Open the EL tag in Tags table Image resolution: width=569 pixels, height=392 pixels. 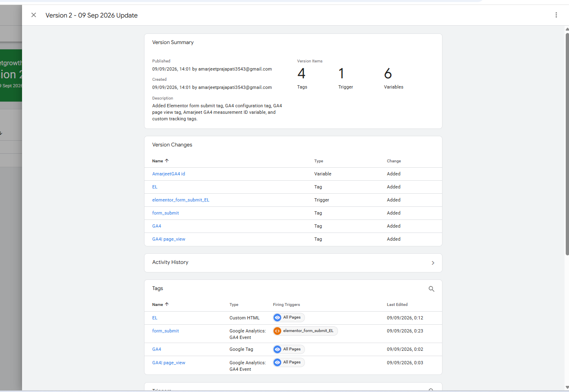155,318
